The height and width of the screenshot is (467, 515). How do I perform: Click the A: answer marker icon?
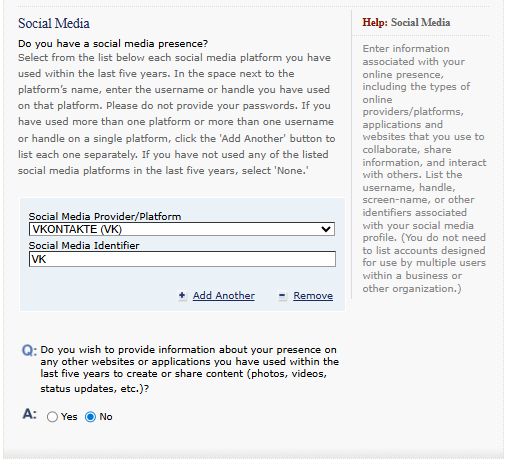29,414
